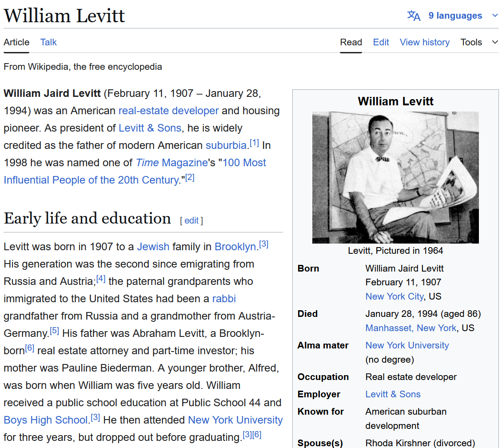Screen dimensions: 502x448
Task: Click the William Levitt page title
Action: click(64, 16)
